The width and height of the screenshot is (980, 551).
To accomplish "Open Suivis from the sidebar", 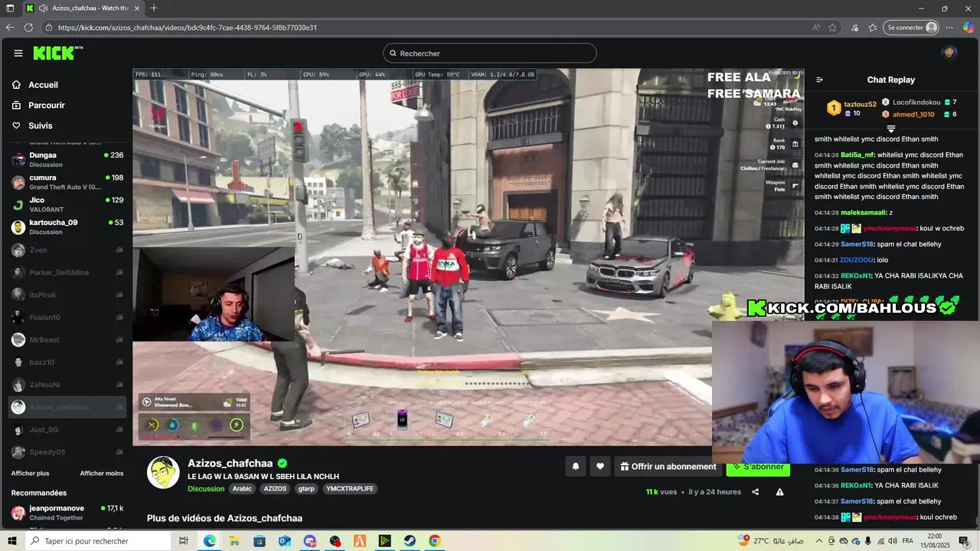I will 40,126.
